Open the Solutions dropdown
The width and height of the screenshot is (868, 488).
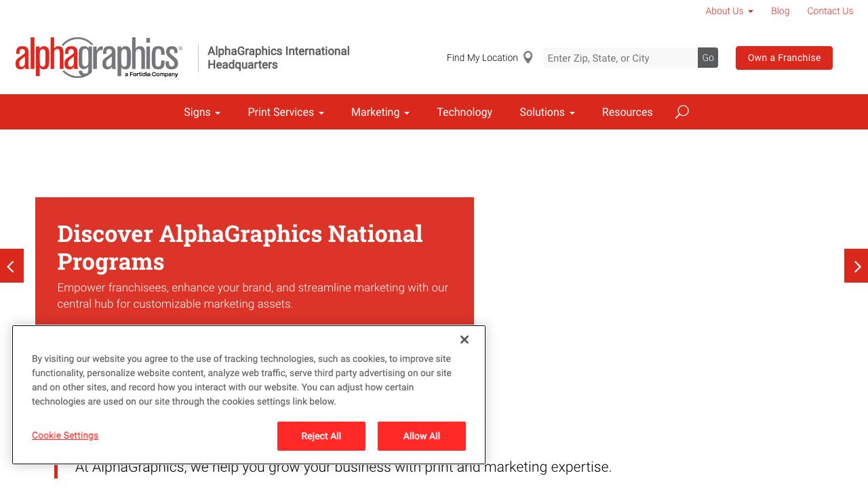pyautogui.click(x=547, y=112)
